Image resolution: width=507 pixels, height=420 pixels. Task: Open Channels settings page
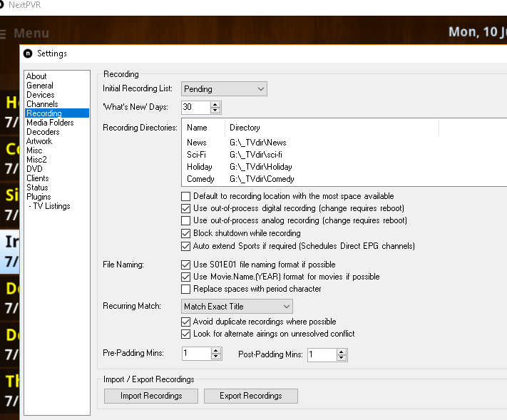pyautogui.click(x=42, y=104)
